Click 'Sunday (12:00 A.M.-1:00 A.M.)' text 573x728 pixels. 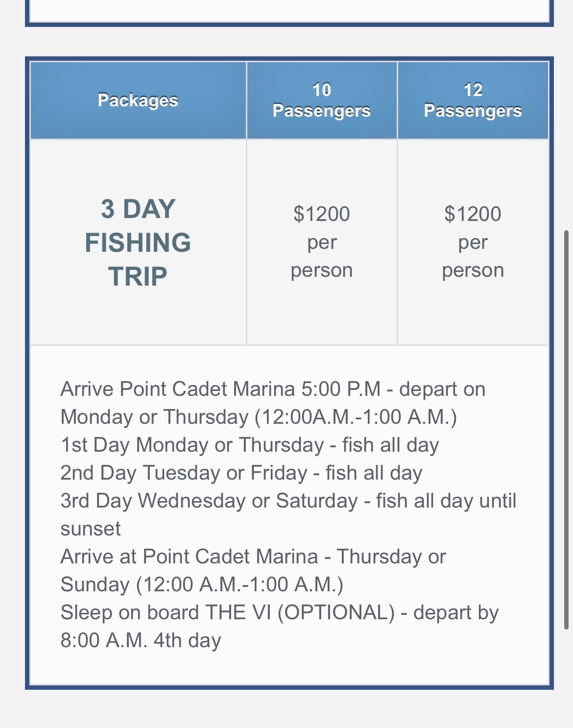coord(202,584)
